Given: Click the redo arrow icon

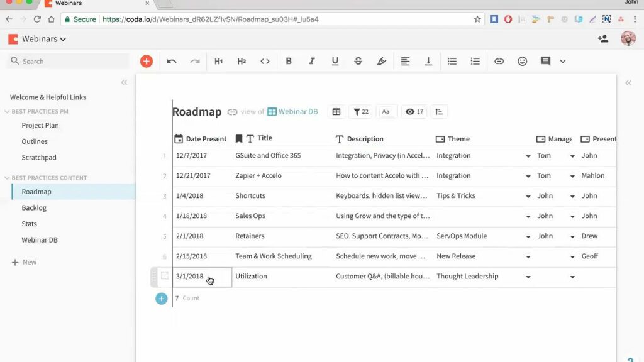Looking at the screenshot, I should pos(195,61).
